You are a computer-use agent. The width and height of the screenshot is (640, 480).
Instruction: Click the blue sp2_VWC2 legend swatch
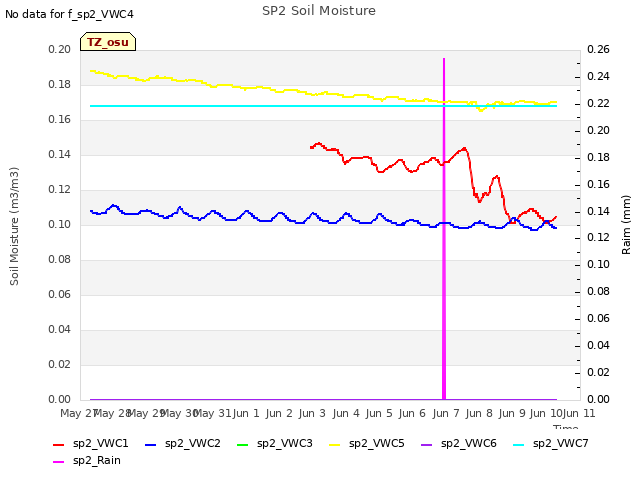click(151, 444)
